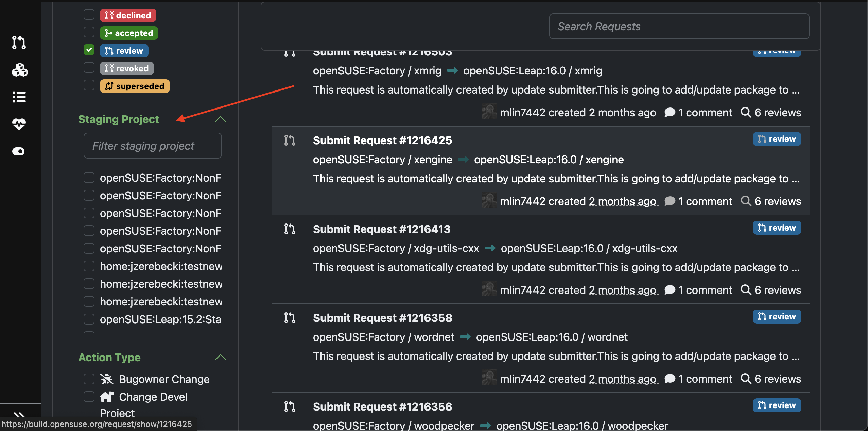
Task: Click mlin7442's avatar thumbnail on request #1216413
Action: [x=489, y=290]
